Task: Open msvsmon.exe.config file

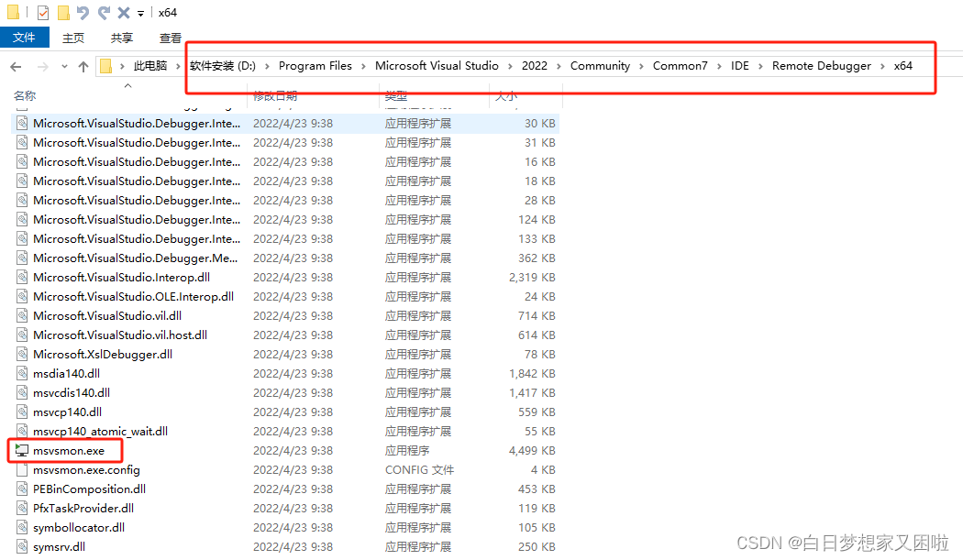Action: pos(86,469)
